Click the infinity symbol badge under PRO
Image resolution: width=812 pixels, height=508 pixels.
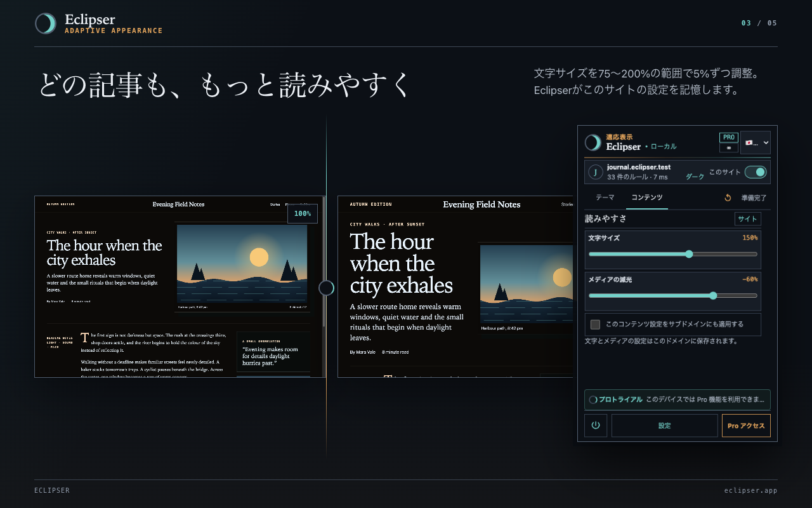coord(728,148)
